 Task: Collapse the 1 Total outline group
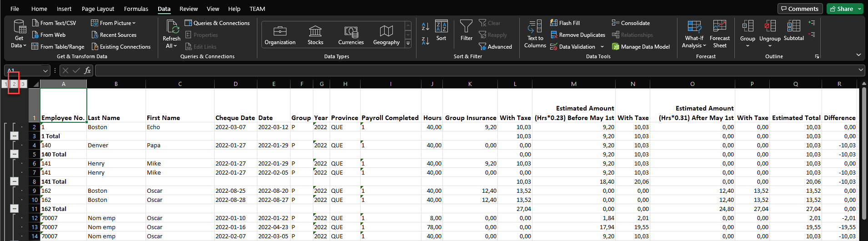(14, 136)
